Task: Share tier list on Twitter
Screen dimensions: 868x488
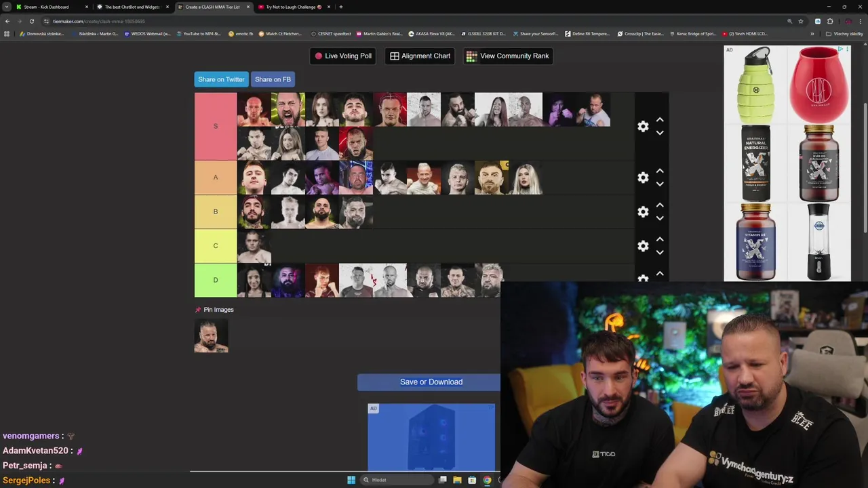Action: tap(221, 79)
